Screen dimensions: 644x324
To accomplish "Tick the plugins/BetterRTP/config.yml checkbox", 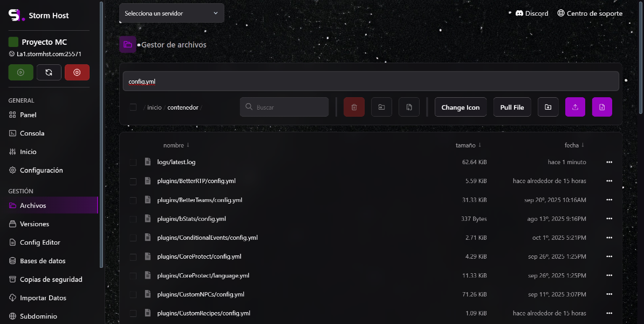I will point(133,181).
